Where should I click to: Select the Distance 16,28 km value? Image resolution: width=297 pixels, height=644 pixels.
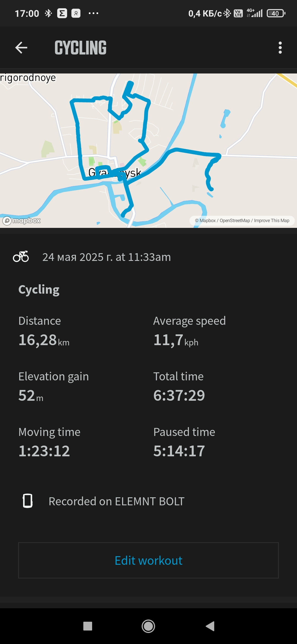pos(44,340)
